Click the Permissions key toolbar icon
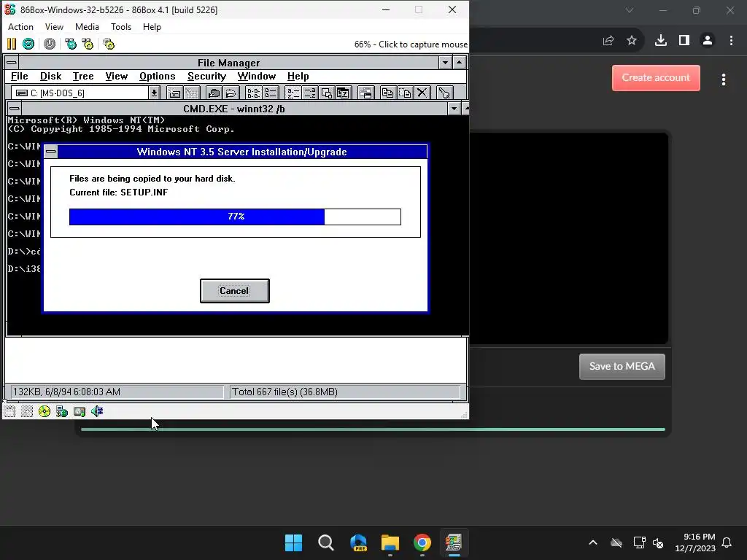 (444, 93)
